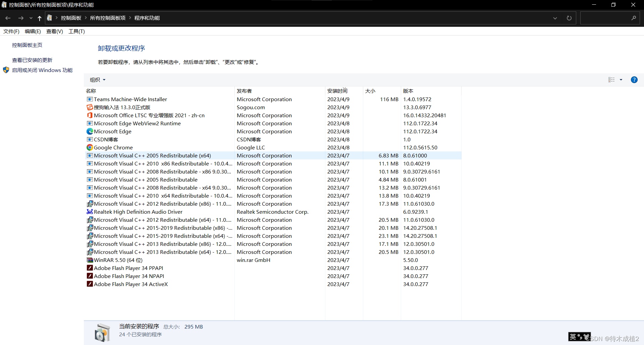Click 控制面板 breadcrumb in address bar
The width and height of the screenshot is (644, 345).
[x=71, y=18]
